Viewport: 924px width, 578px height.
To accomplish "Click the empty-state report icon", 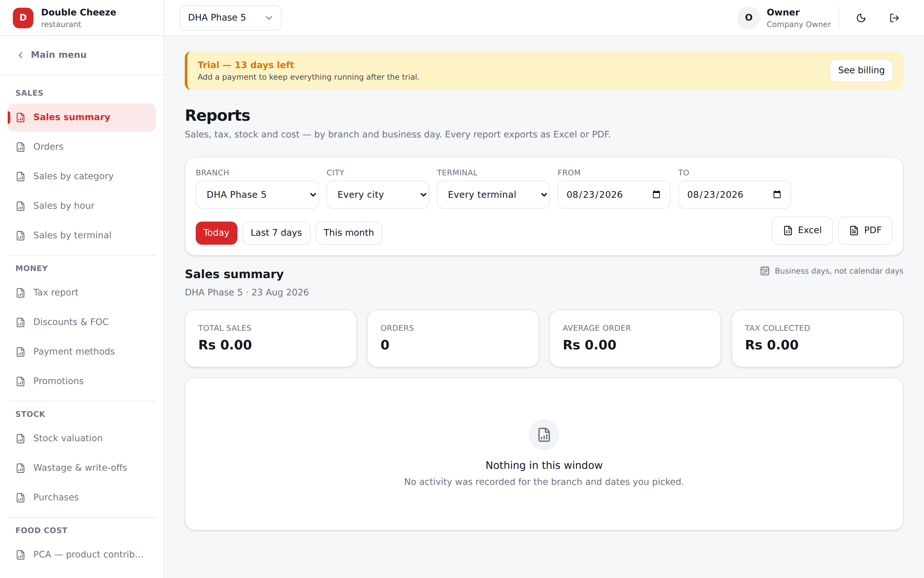I will click(544, 435).
